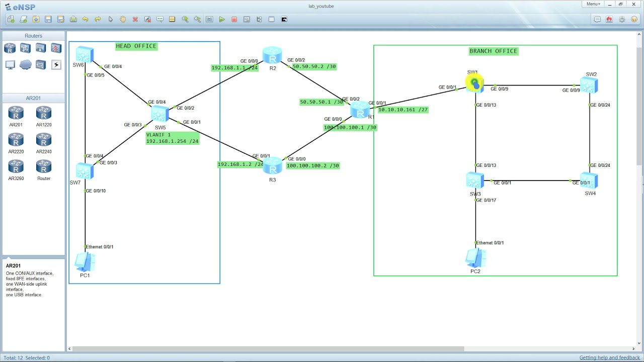Click the HEAD OFFICE label

[136, 46]
